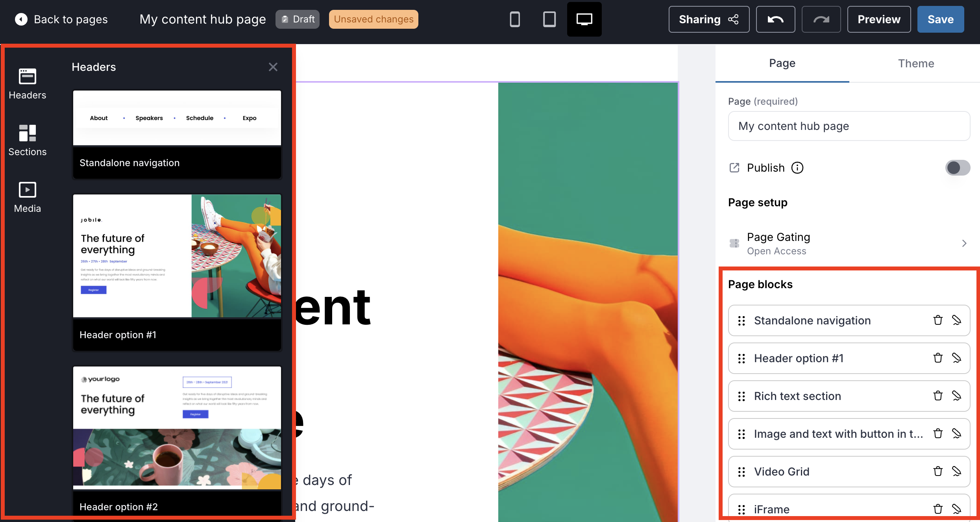Toggle visibility of iFrame block
This screenshot has width=980, height=522.
point(956,509)
